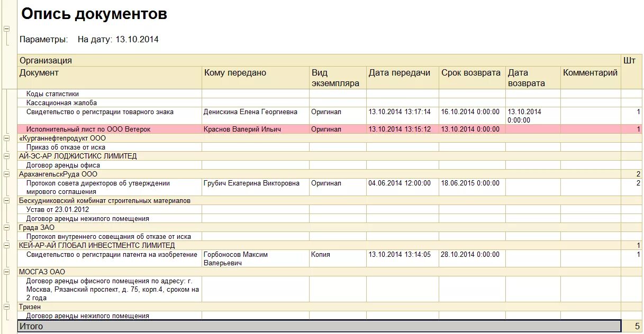Select the Денискина Елена Георгиевна cell
This screenshot has width=644, height=334.
point(256,116)
